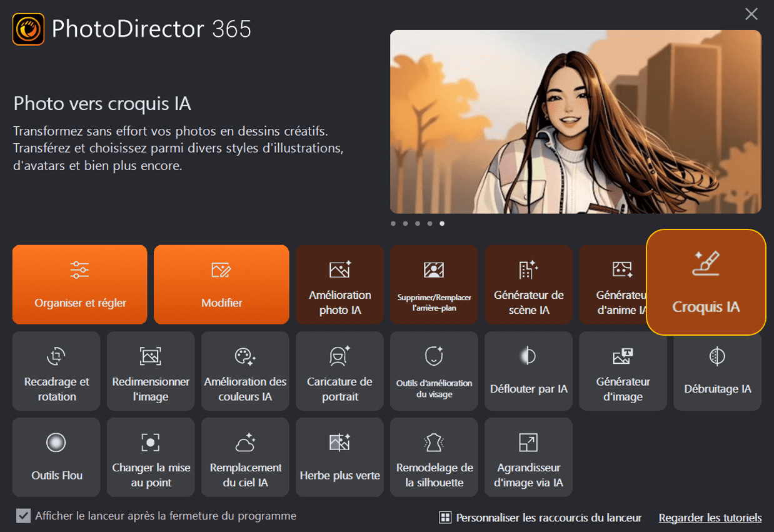Image resolution: width=774 pixels, height=532 pixels.
Task: Open Personnaliser les raccourcis du lanceur
Action: [x=540, y=518]
